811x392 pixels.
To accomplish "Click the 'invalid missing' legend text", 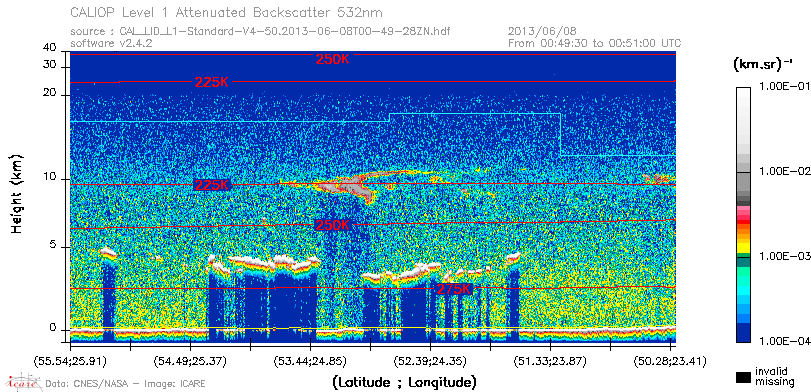I will coord(774,376).
